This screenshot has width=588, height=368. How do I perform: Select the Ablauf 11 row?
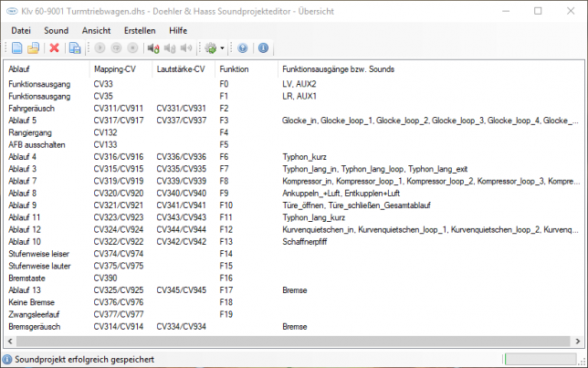[294, 217]
